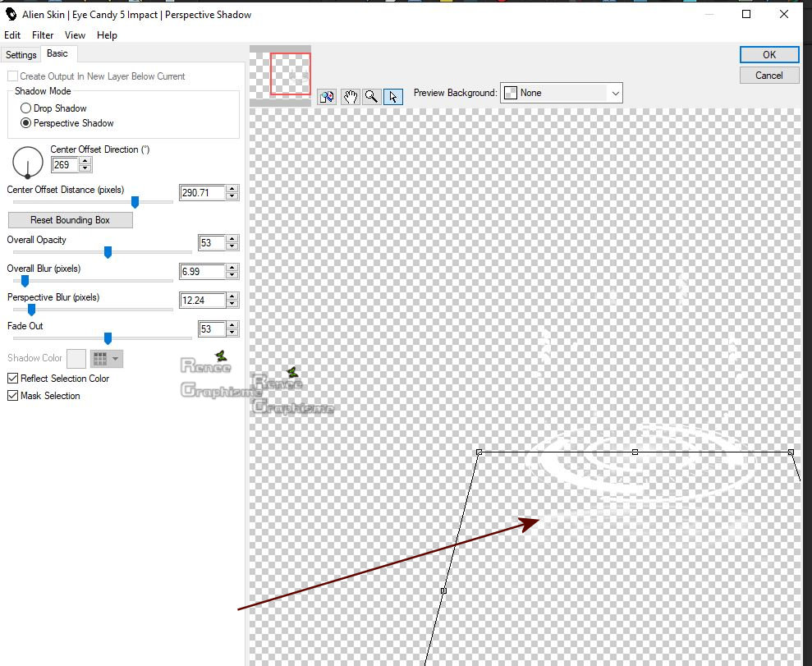Decrease Perspective Blur value
Viewport: 812px width, 666px height.
[232, 304]
